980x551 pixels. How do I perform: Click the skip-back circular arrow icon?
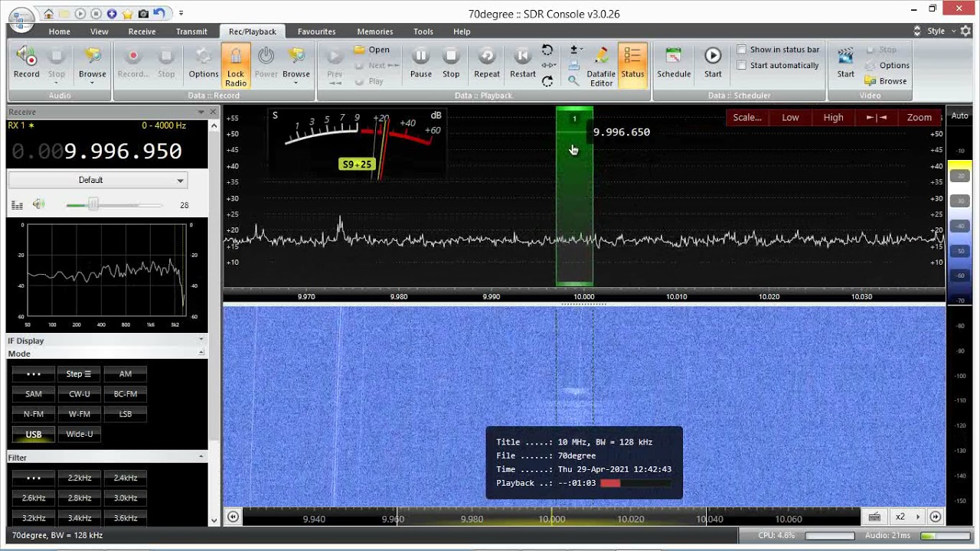(x=547, y=50)
